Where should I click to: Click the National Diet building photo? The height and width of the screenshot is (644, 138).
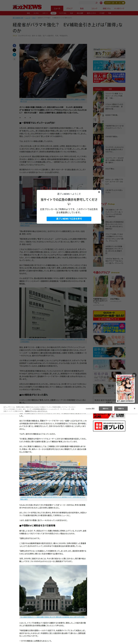(53, 590)
